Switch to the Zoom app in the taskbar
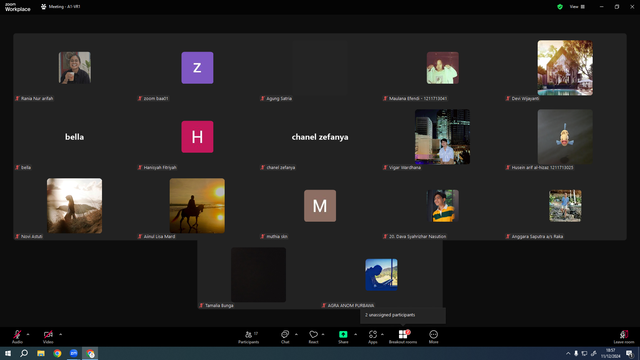 74,353
